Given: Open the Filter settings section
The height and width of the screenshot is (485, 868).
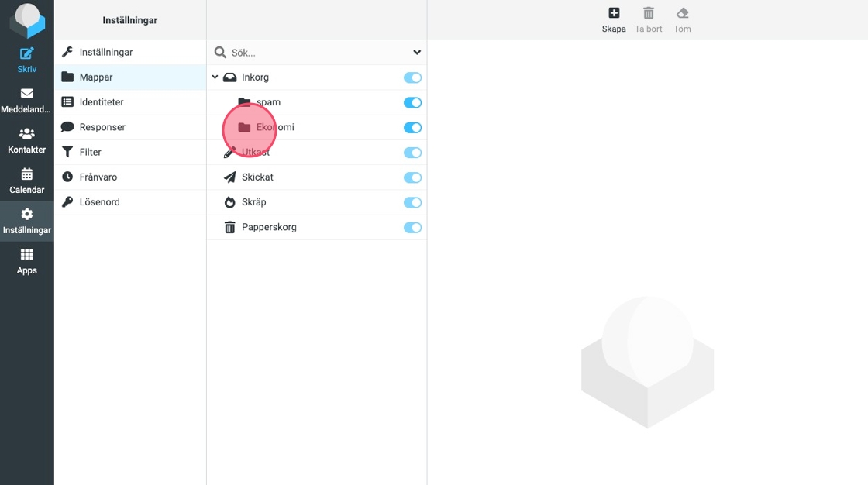Looking at the screenshot, I should 91,152.
